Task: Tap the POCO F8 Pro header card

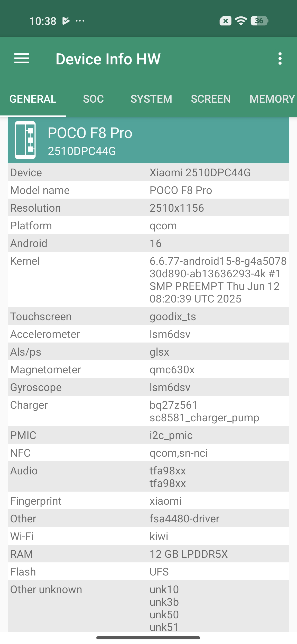Action: point(148,140)
